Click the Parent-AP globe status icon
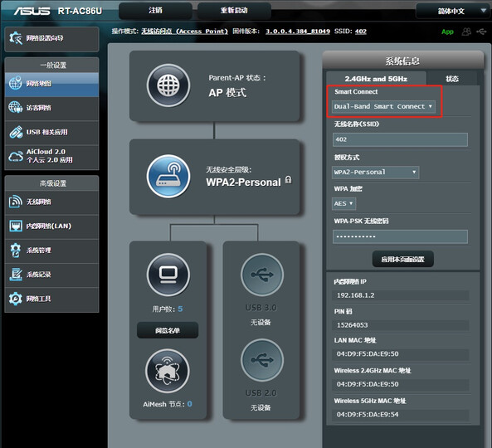This screenshot has height=448, width=492. (168, 85)
